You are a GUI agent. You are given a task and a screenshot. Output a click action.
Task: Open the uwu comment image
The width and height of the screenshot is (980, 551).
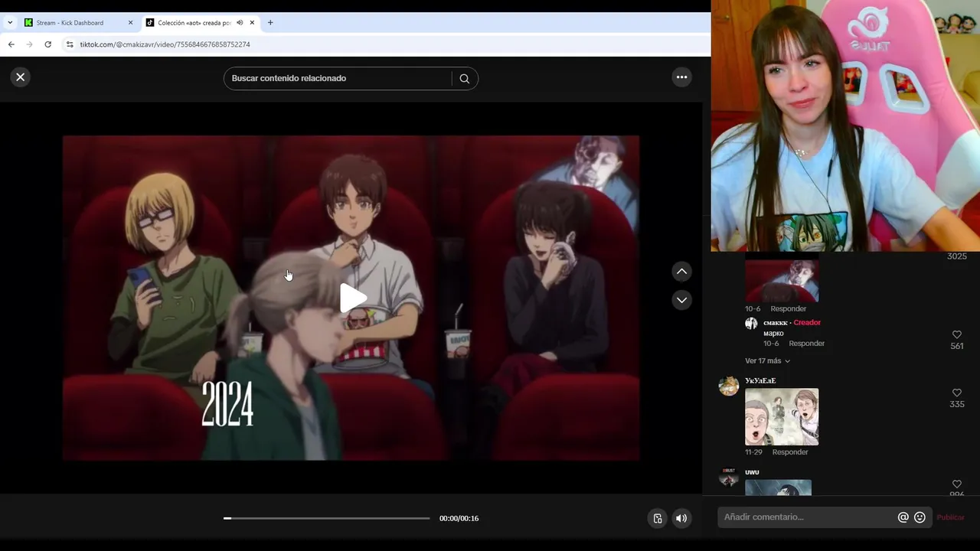click(x=778, y=487)
